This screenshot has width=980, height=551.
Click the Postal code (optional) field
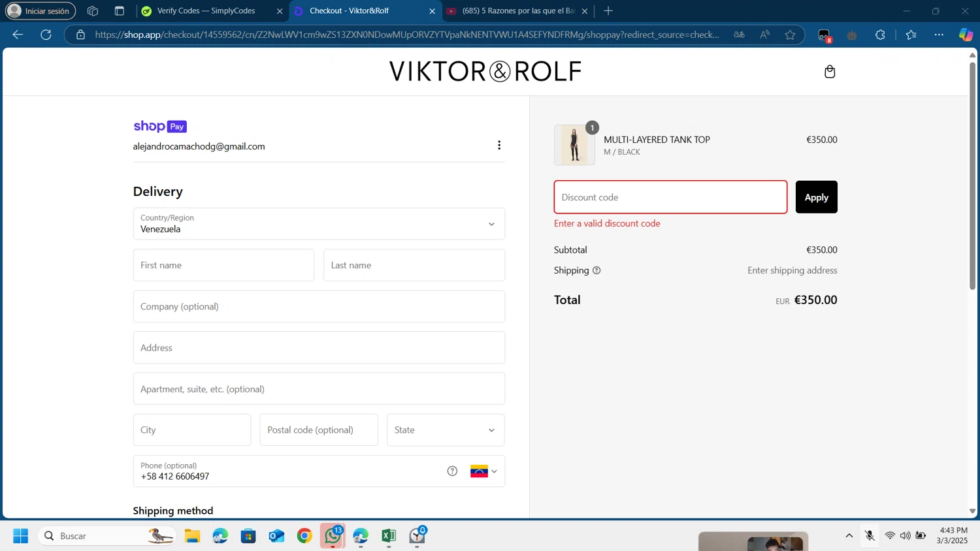[x=319, y=430]
